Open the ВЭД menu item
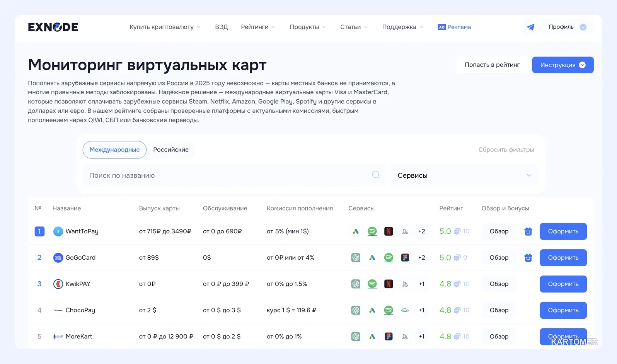 (222, 27)
